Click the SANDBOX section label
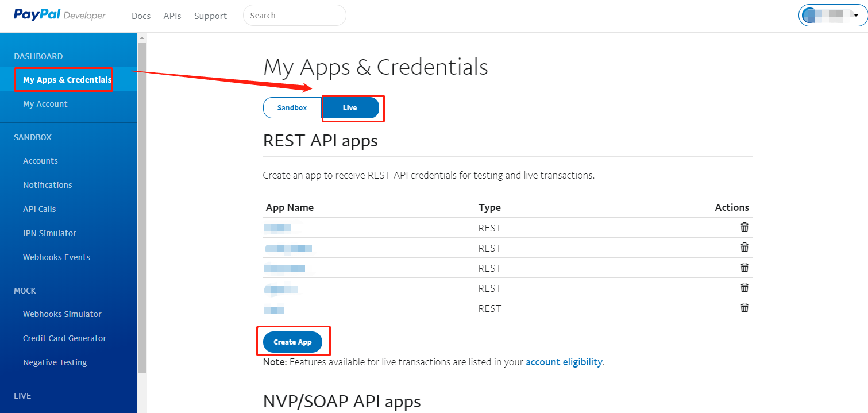868x413 pixels. [33, 137]
